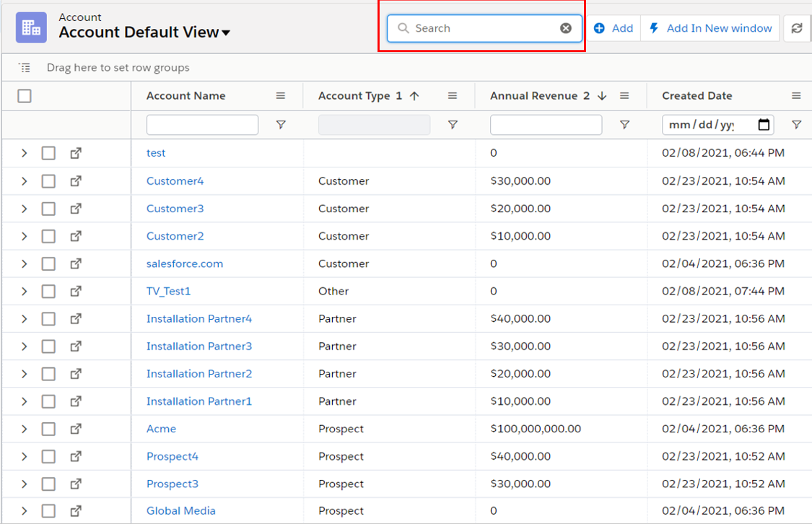
Task: Click the filter icon for Annual Revenue column
Action: click(x=624, y=125)
